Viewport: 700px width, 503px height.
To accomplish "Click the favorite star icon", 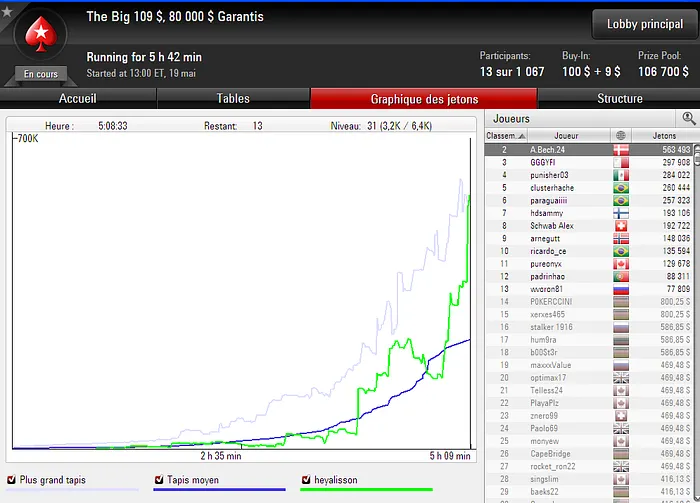I will coord(7,11).
